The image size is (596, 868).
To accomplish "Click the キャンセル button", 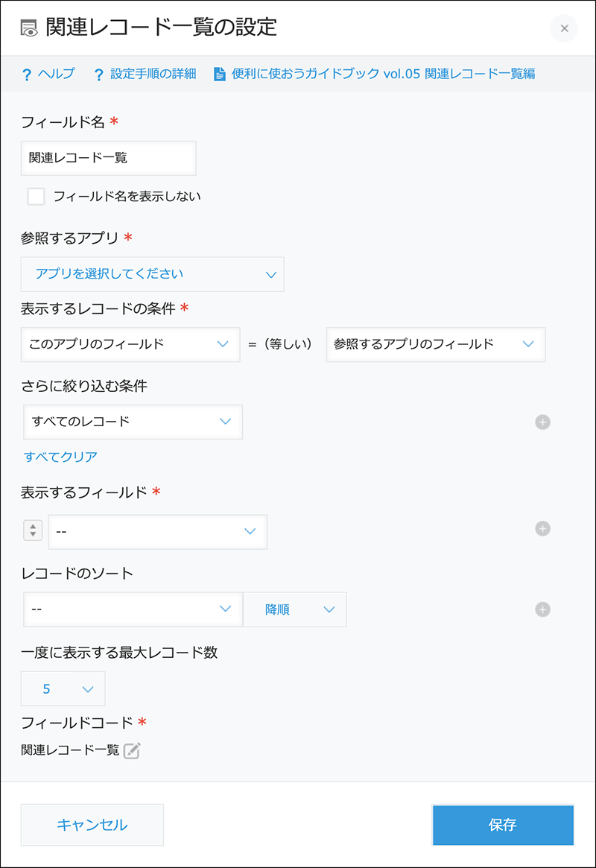I will [x=92, y=825].
